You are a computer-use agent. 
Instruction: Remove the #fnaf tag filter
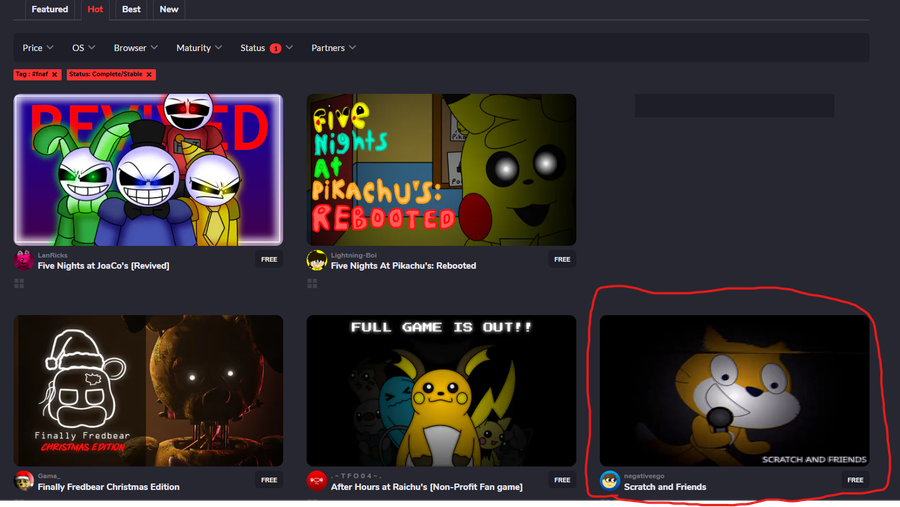click(55, 75)
